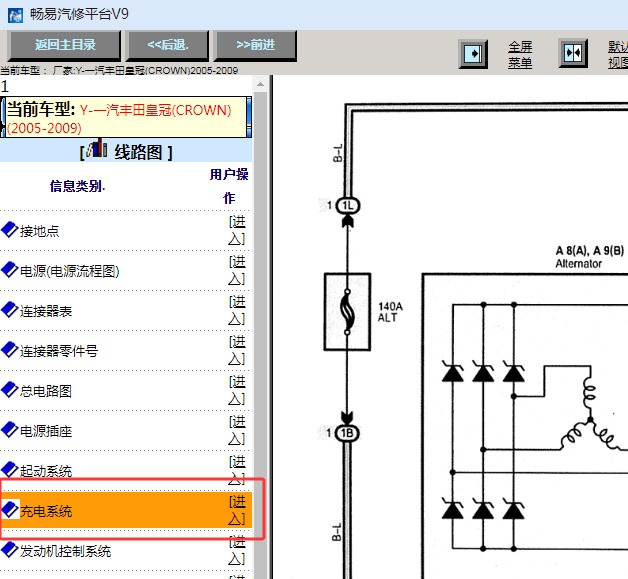Click the 返回主目录 button
The image size is (628, 579).
[x=64, y=45]
